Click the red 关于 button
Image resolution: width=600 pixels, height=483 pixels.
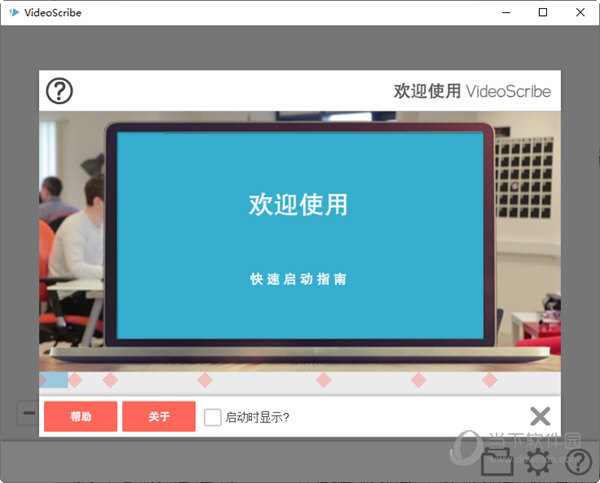[x=159, y=416]
